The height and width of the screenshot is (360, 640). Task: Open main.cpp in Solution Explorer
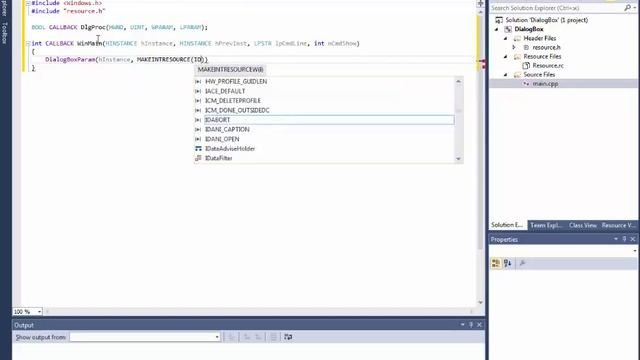[x=545, y=84]
